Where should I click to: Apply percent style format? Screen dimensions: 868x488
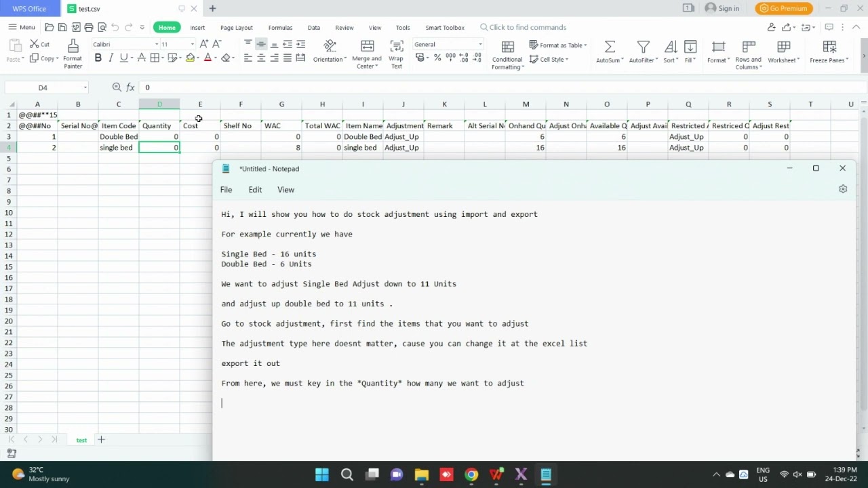click(x=437, y=58)
